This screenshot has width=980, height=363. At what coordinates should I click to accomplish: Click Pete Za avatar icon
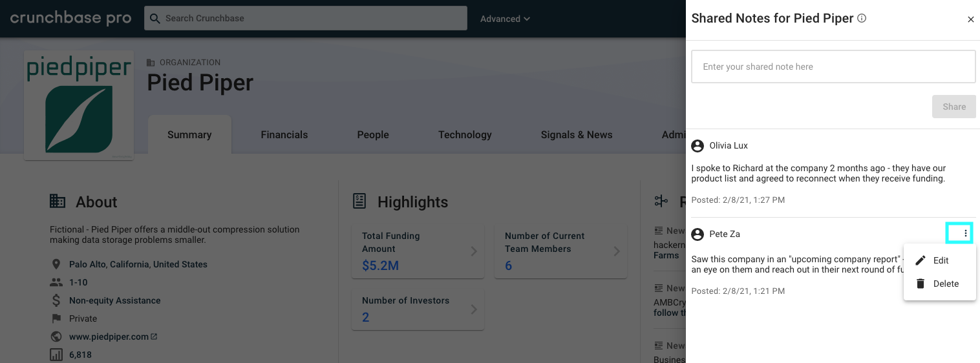click(x=698, y=234)
